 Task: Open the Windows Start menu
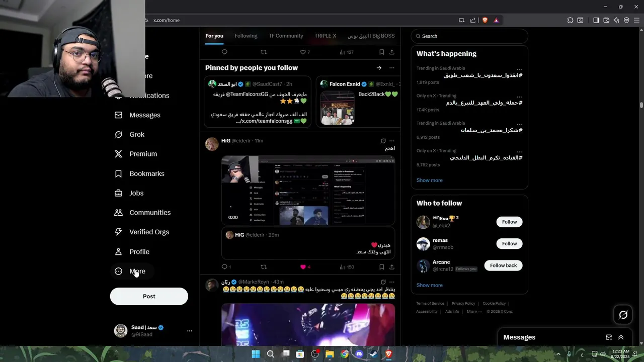256,354
